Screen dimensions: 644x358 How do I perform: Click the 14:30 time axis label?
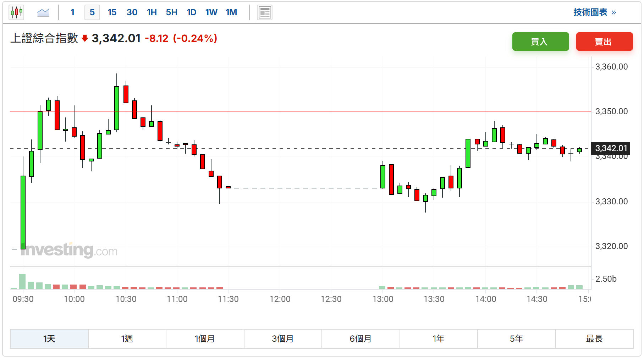(537, 299)
